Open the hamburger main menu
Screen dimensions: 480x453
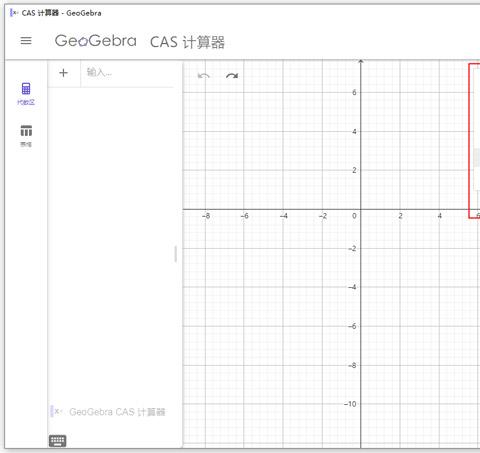26,41
